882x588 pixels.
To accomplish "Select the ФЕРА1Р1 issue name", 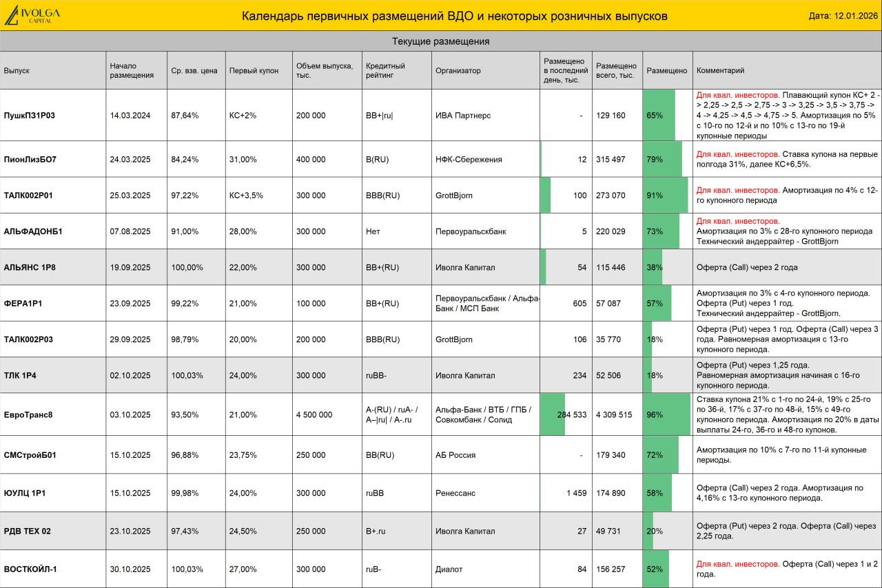I will (23, 303).
